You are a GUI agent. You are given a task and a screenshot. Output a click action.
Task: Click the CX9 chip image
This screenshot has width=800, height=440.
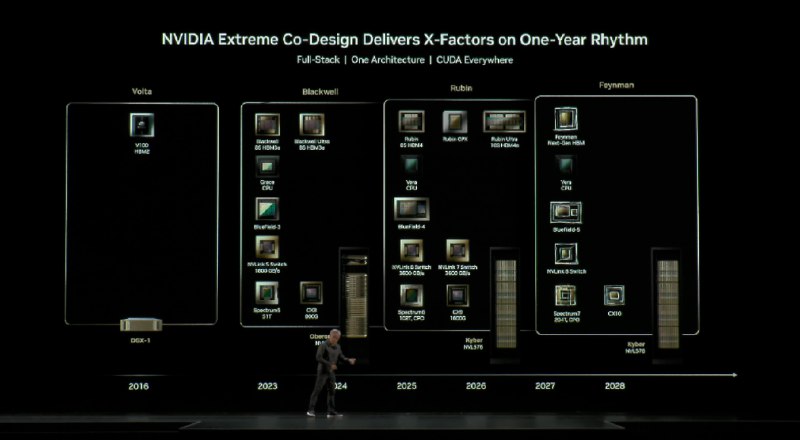458,296
